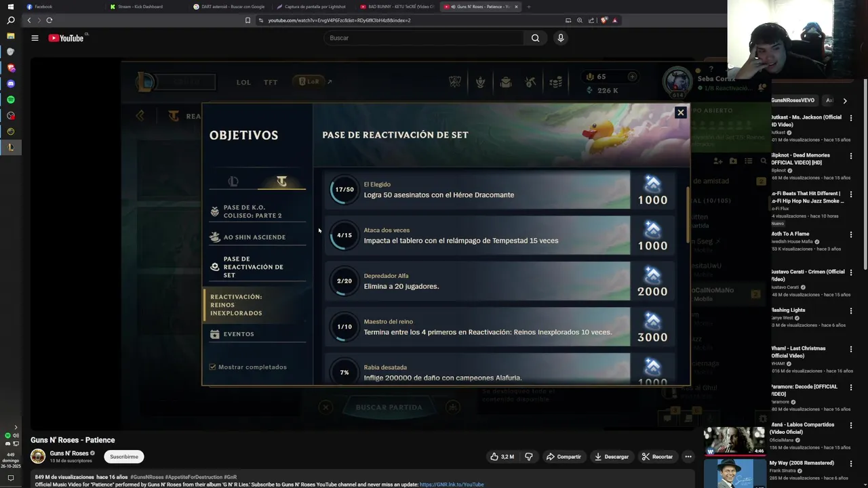
Task: Click the voice search microphone icon
Action: [561, 38]
